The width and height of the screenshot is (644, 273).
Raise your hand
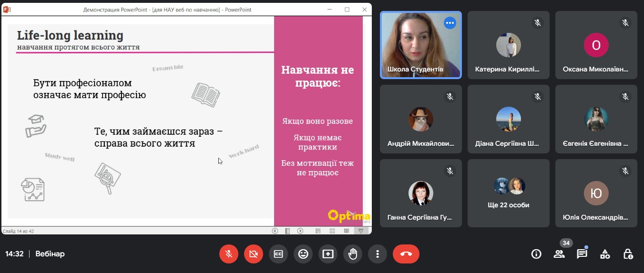point(353,254)
